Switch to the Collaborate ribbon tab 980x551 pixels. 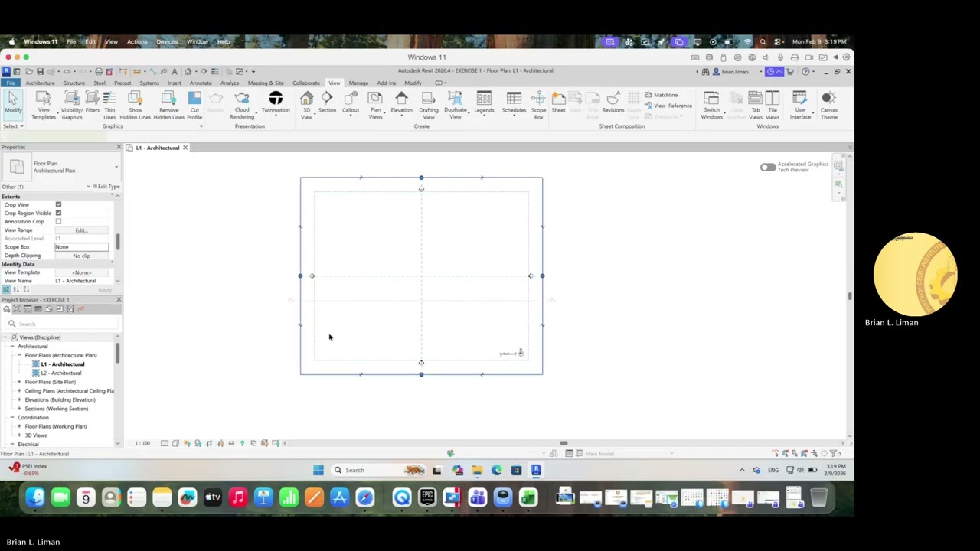305,83
